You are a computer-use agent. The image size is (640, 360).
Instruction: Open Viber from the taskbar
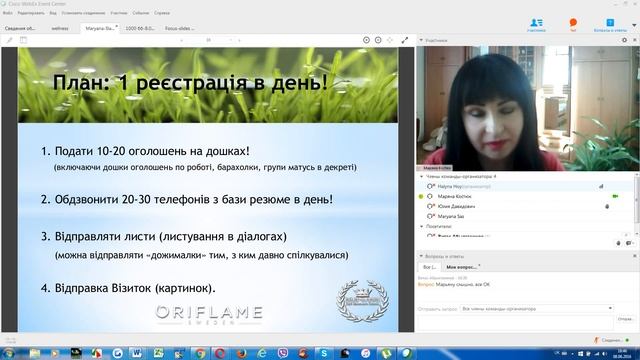282,353
